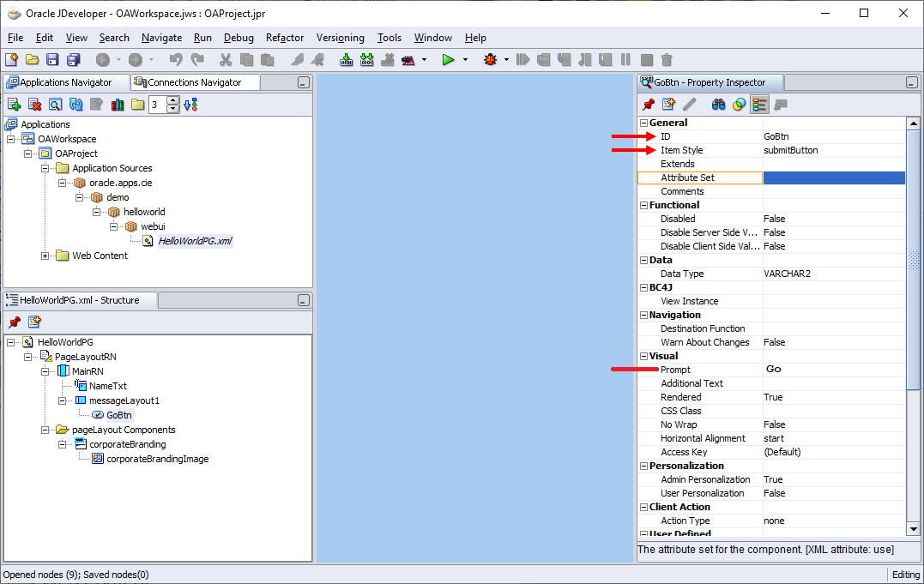924x584 pixels.
Task: Minimize the Property Inspector panel
Action: coord(912,82)
